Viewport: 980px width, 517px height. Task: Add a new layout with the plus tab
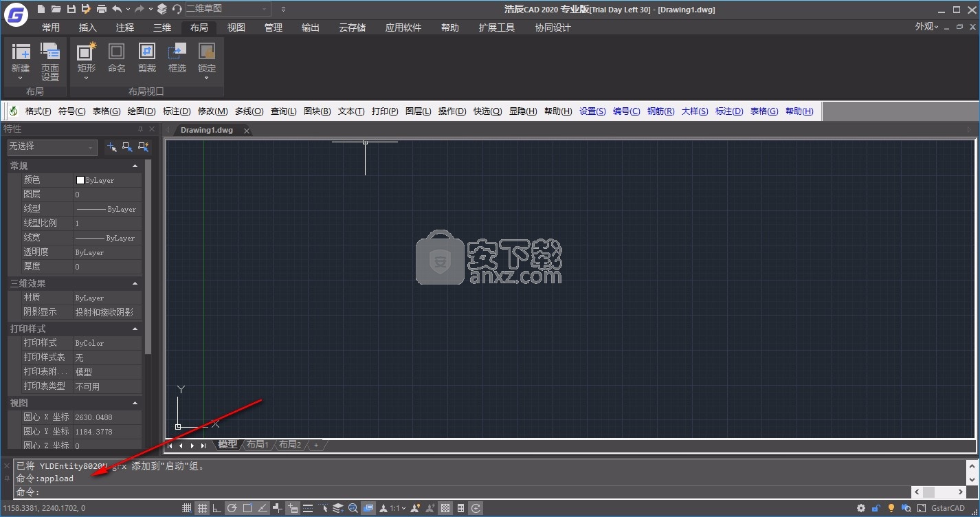pos(316,445)
